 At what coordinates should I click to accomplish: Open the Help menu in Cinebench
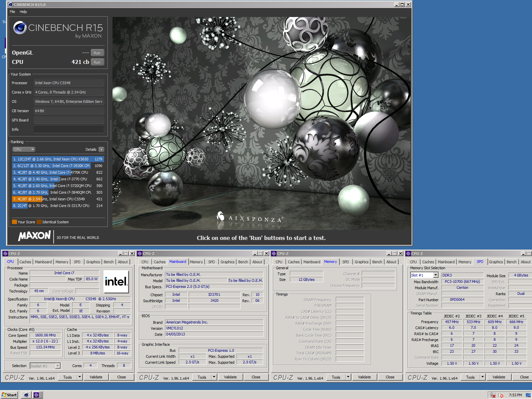point(23,12)
